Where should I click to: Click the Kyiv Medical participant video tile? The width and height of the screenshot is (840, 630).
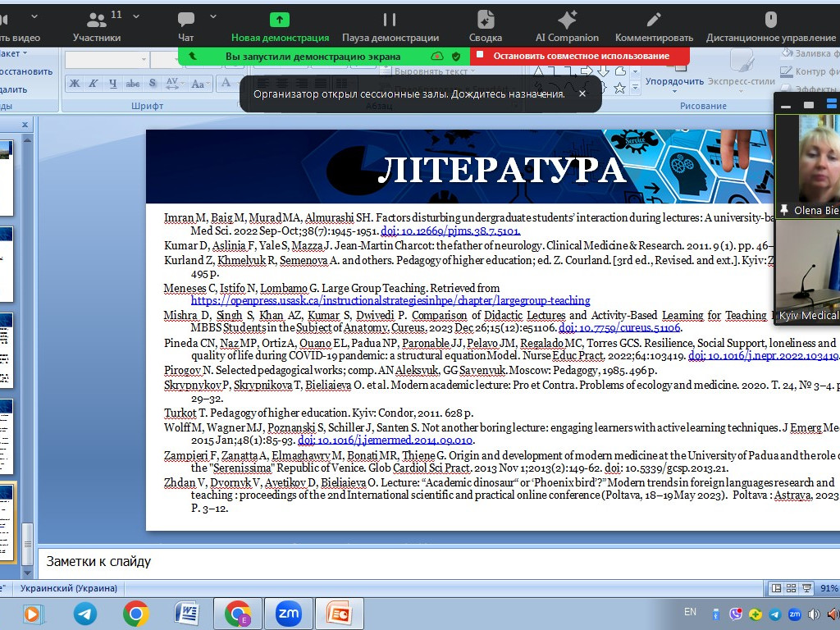[808, 272]
